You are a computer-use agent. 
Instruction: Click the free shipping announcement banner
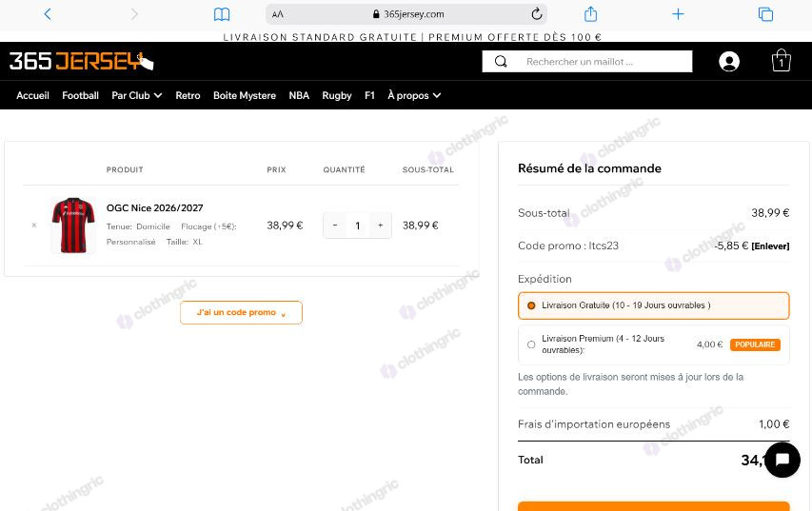tap(412, 37)
